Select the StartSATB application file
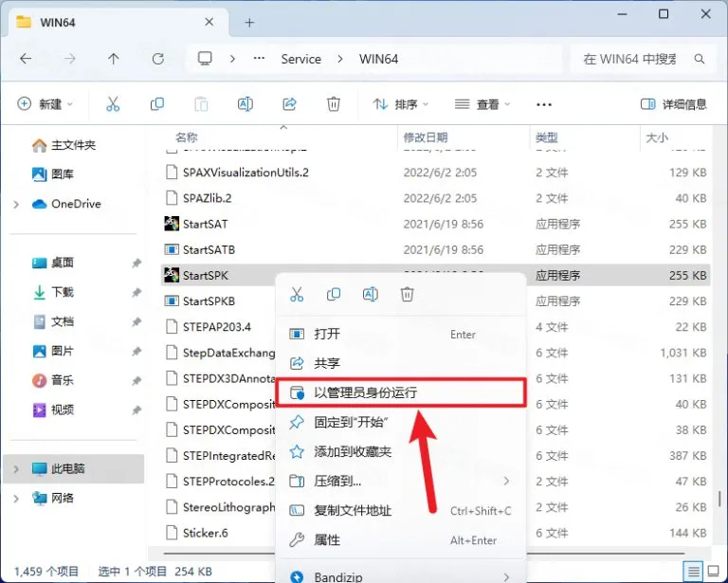 tap(435, 249)
